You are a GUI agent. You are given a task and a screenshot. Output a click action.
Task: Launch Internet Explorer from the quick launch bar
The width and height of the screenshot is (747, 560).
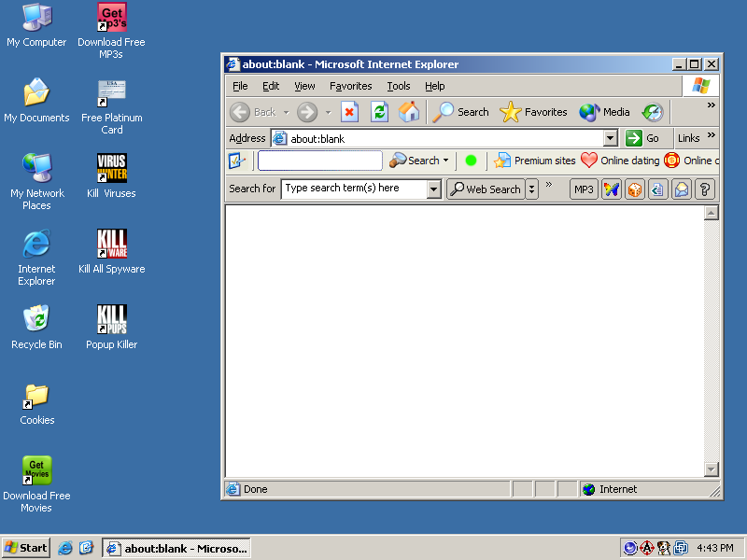click(x=64, y=548)
